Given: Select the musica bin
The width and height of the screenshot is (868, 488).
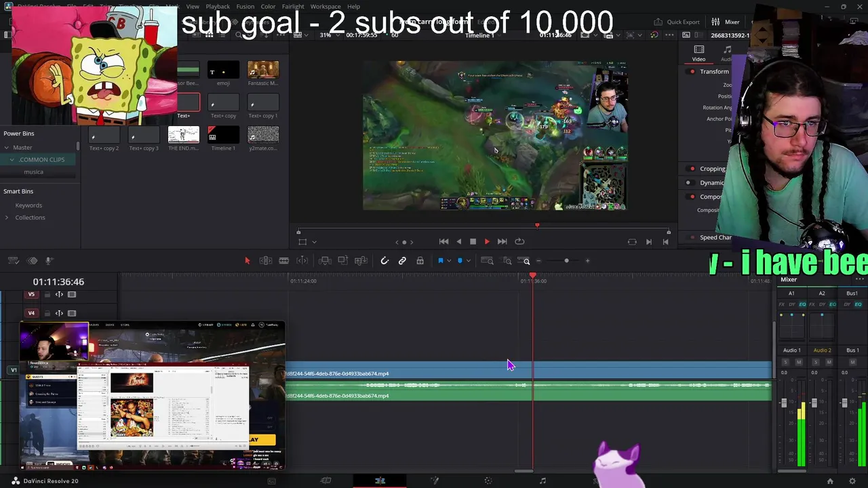Looking at the screenshot, I should click(x=33, y=172).
